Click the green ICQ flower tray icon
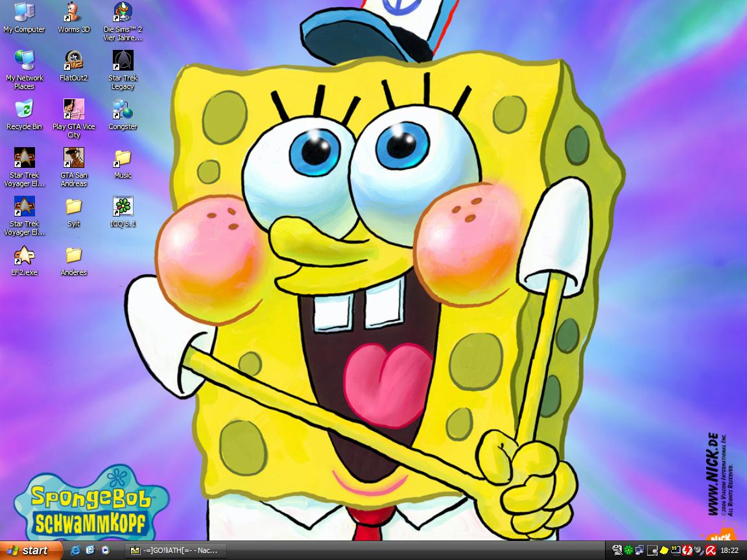 pyautogui.click(x=628, y=550)
